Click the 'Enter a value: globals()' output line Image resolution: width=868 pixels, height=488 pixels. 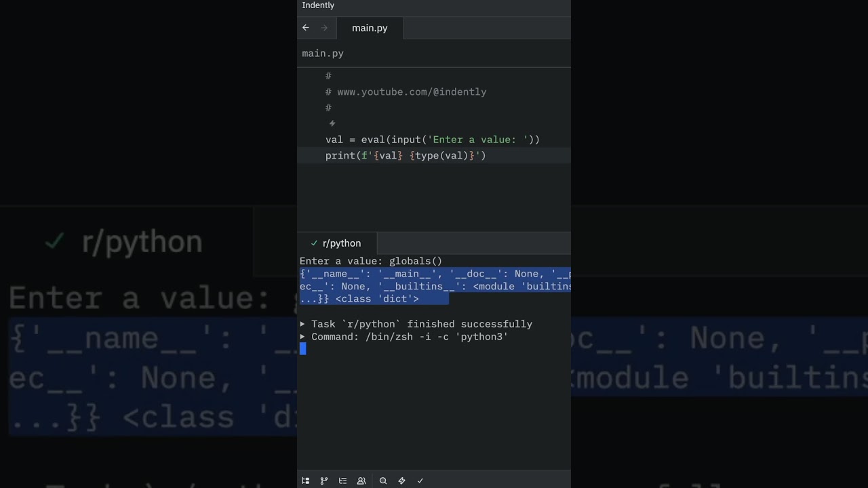pyautogui.click(x=371, y=261)
